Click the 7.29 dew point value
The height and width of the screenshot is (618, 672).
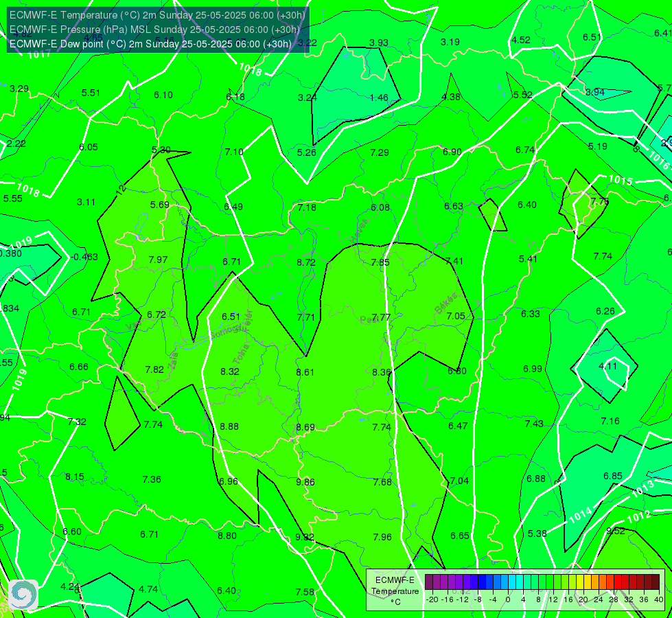point(380,152)
